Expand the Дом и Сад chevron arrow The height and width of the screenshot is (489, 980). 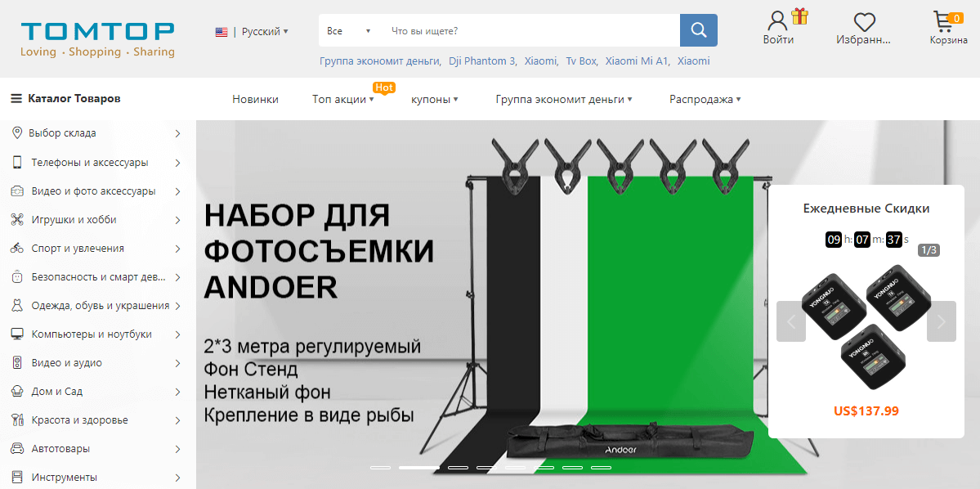click(178, 392)
